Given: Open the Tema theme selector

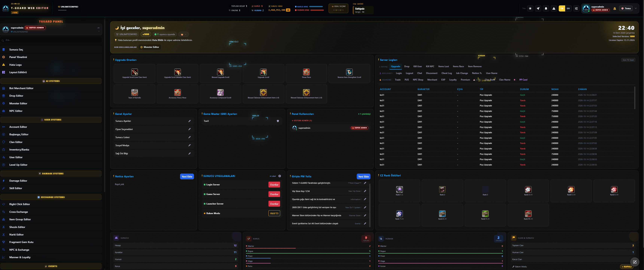Looking at the screenshot, I should pos(626,8).
